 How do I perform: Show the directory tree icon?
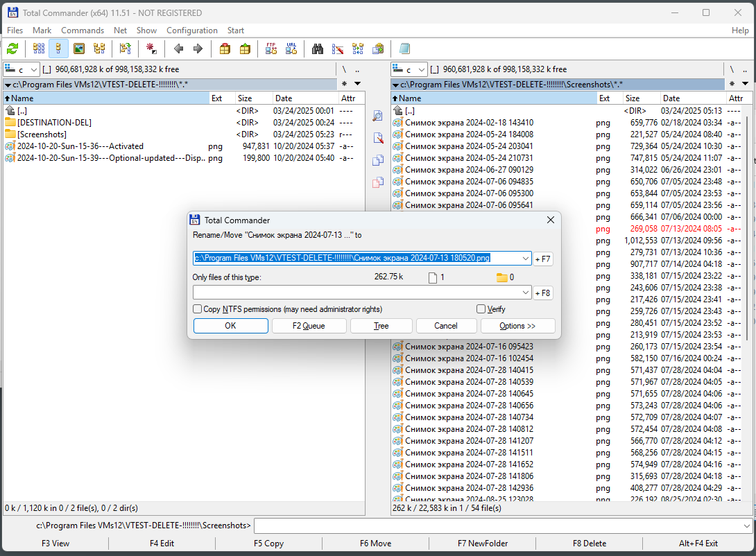[99, 49]
